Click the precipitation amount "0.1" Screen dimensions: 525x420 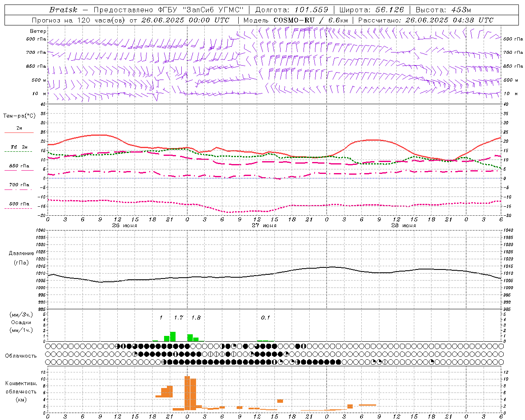pos(265,317)
